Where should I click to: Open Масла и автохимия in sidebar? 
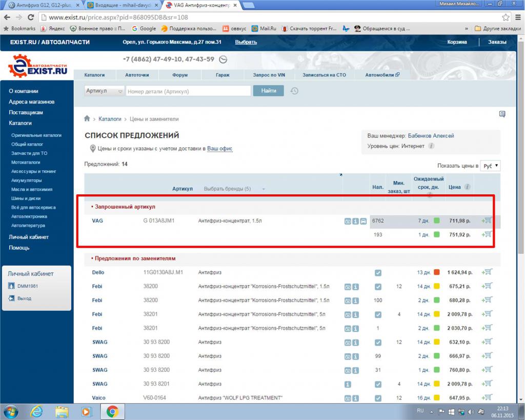pos(32,189)
